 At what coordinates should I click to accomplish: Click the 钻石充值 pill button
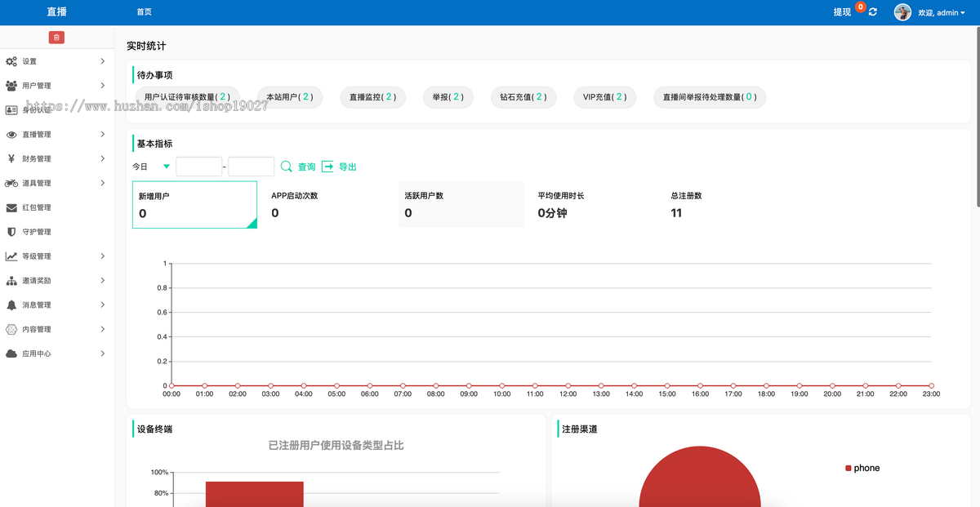523,97
